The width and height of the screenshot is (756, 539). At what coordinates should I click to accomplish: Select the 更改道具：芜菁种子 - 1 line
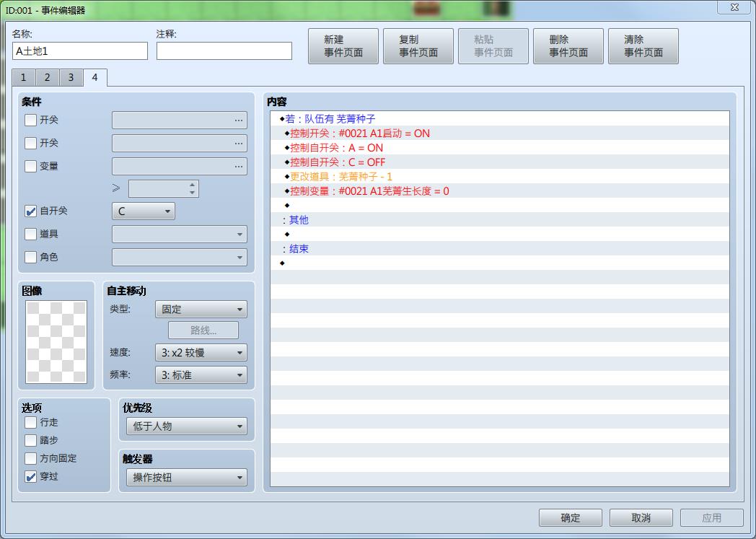(x=499, y=177)
